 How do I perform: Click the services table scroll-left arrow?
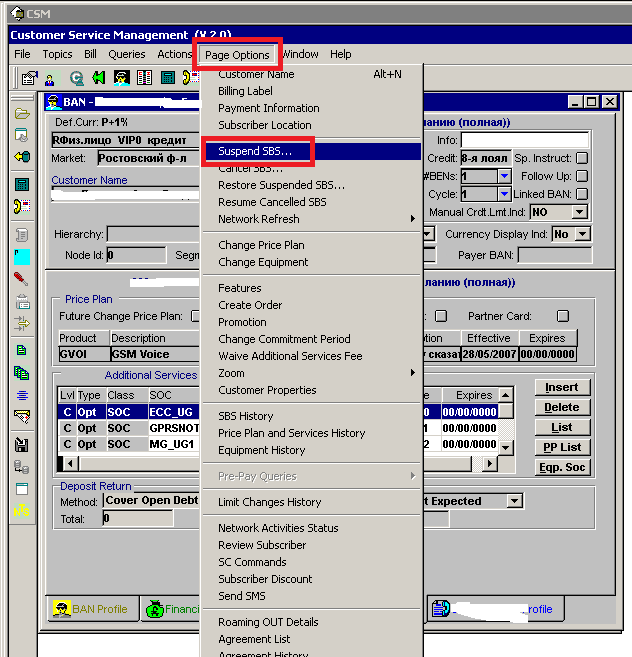[x=70, y=463]
